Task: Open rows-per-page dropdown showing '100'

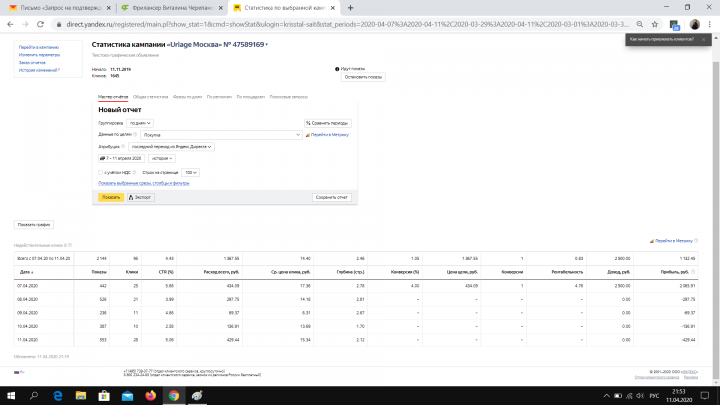Action: coord(190,173)
